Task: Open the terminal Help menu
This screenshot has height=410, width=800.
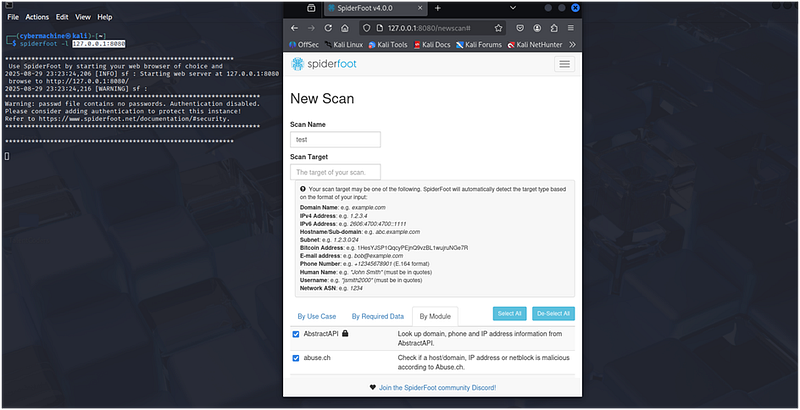Action: click(x=105, y=17)
